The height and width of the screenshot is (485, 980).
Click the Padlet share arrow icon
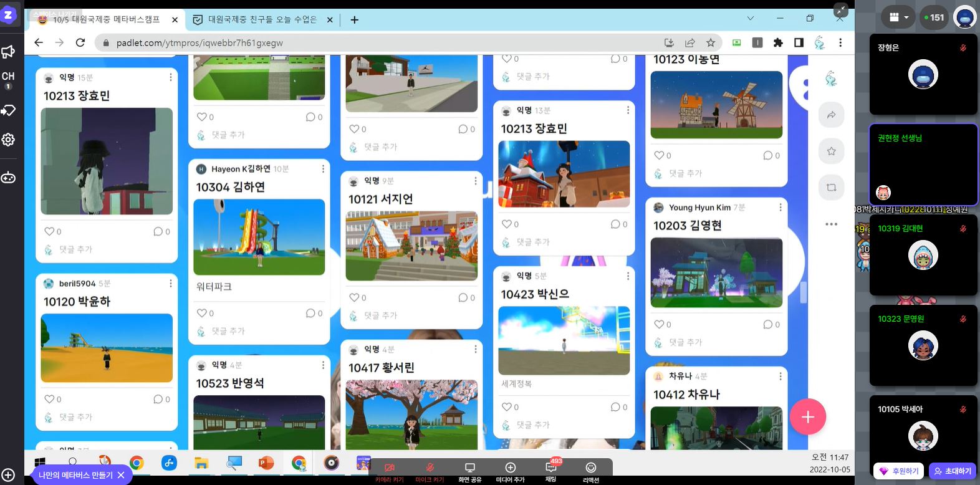click(x=831, y=115)
